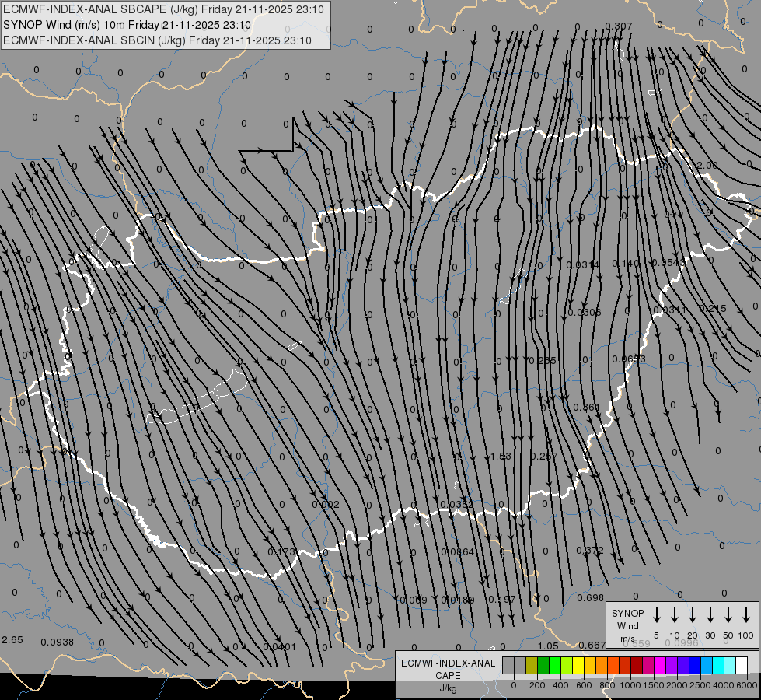Click the map value 0.0864

tap(457, 552)
